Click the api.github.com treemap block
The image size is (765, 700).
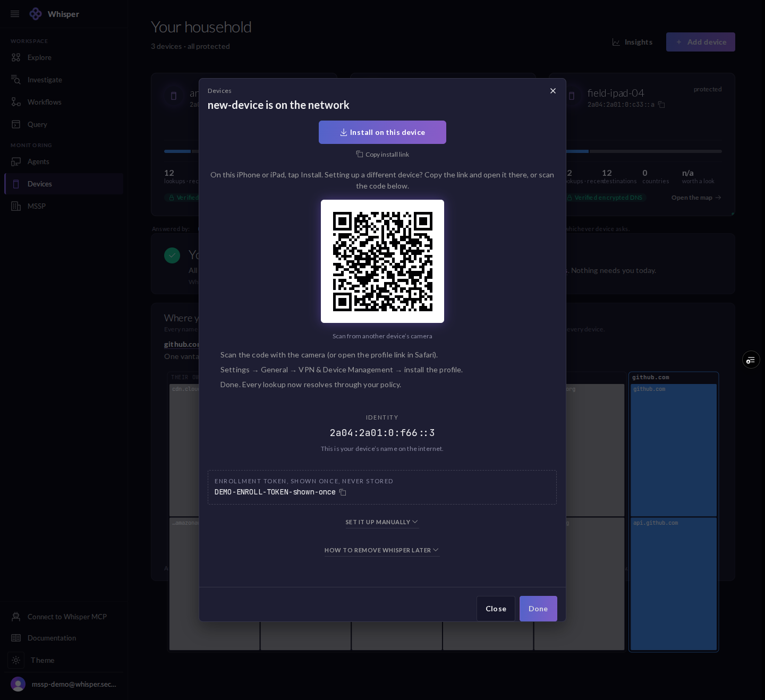(x=674, y=583)
